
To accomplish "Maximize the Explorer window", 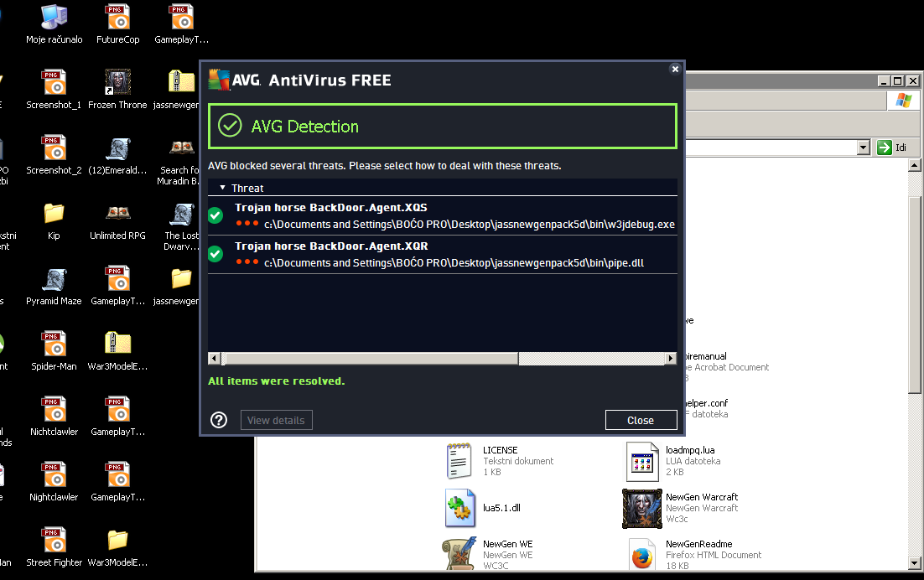I will coord(897,80).
